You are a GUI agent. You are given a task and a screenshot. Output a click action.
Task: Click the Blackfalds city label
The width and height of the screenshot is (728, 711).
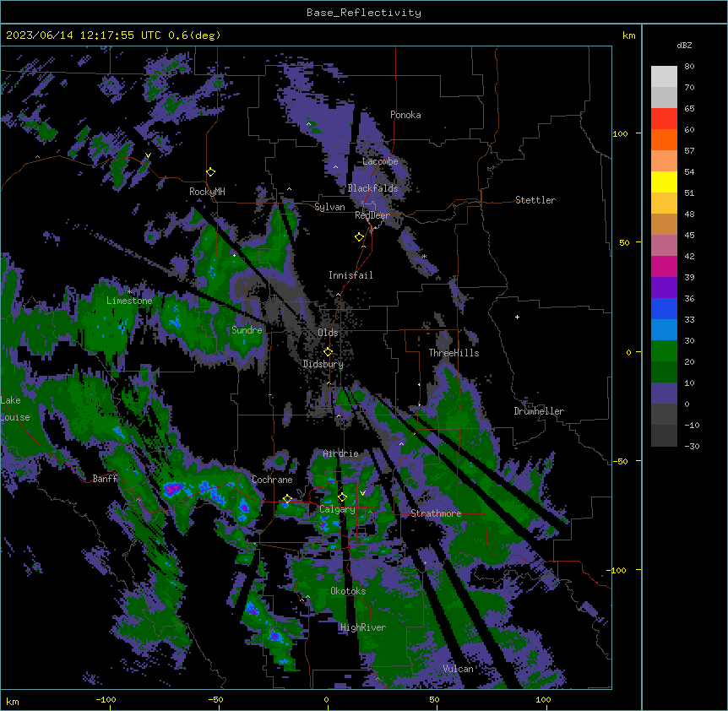[x=372, y=188]
